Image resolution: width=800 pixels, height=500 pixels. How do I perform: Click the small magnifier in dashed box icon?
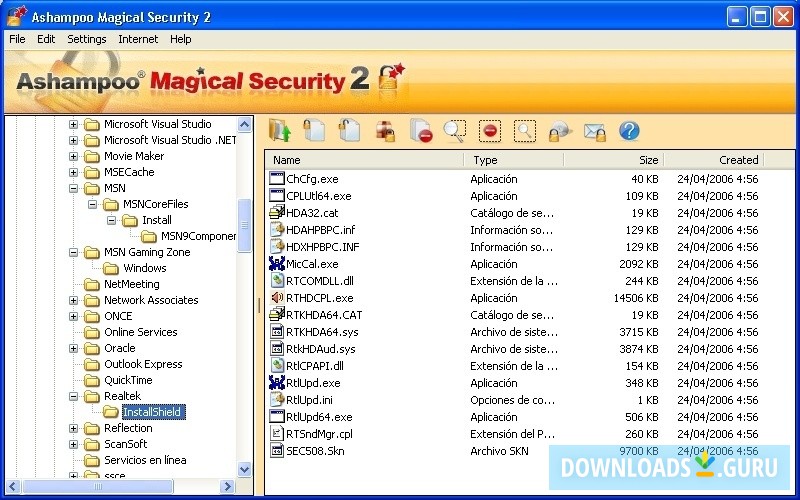pyautogui.click(x=525, y=131)
